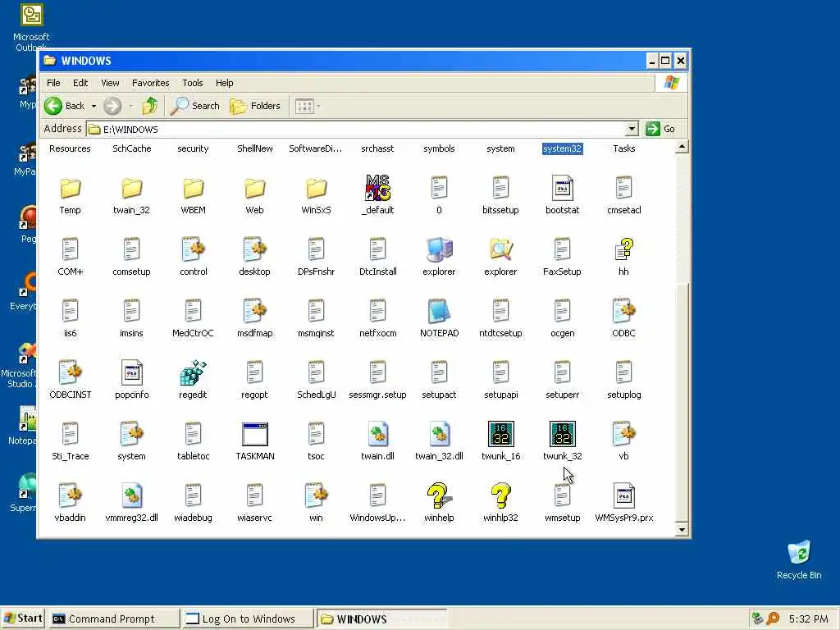Viewport: 840px width, 630px height.
Task: Click the Back navigation button
Action: [x=65, y=106]
